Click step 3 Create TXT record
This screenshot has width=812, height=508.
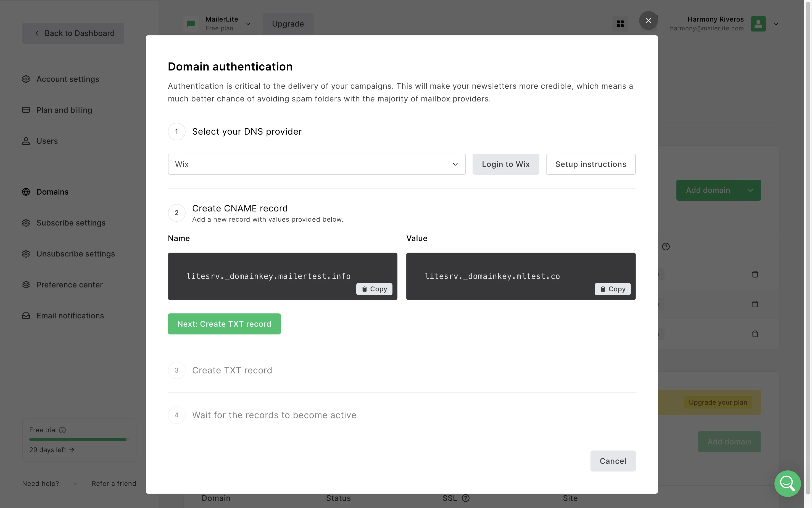232,370
